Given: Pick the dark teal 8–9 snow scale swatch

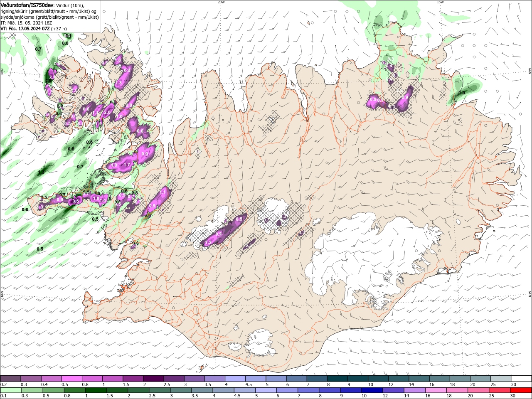Looking at the screenshot, I should click(x=337, y=379).
